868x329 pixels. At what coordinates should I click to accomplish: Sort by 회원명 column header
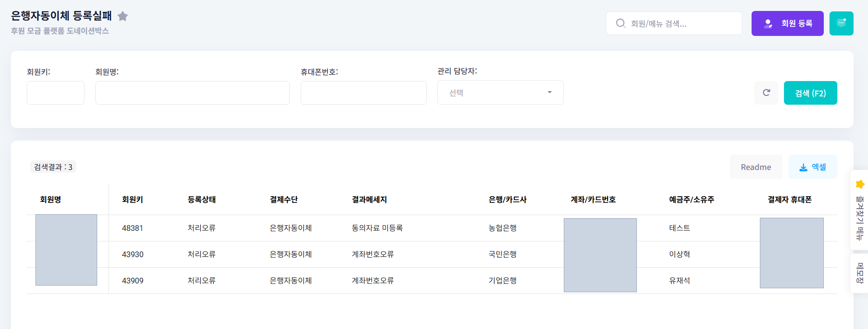coord(51,200)
